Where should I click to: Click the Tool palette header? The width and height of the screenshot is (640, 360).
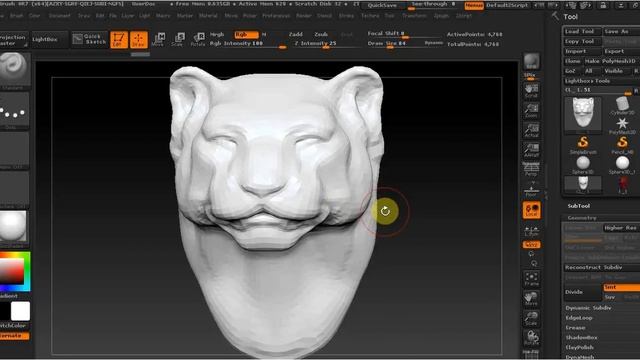(571, 17)
